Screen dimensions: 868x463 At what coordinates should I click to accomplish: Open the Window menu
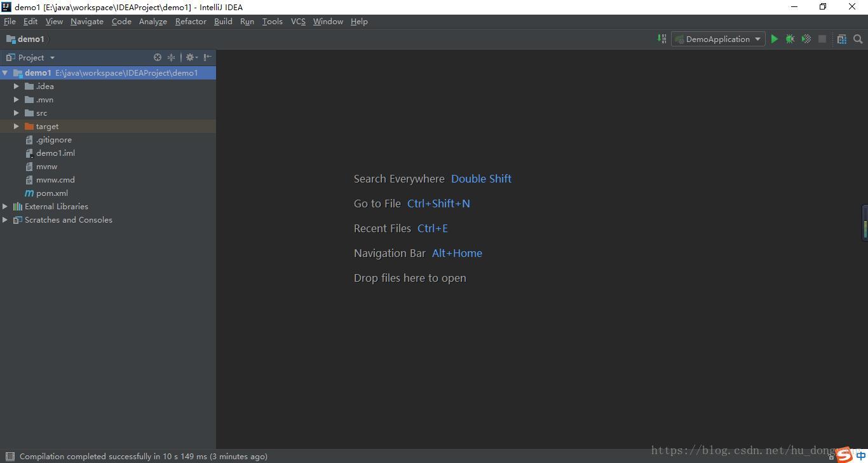pos(328,21)
